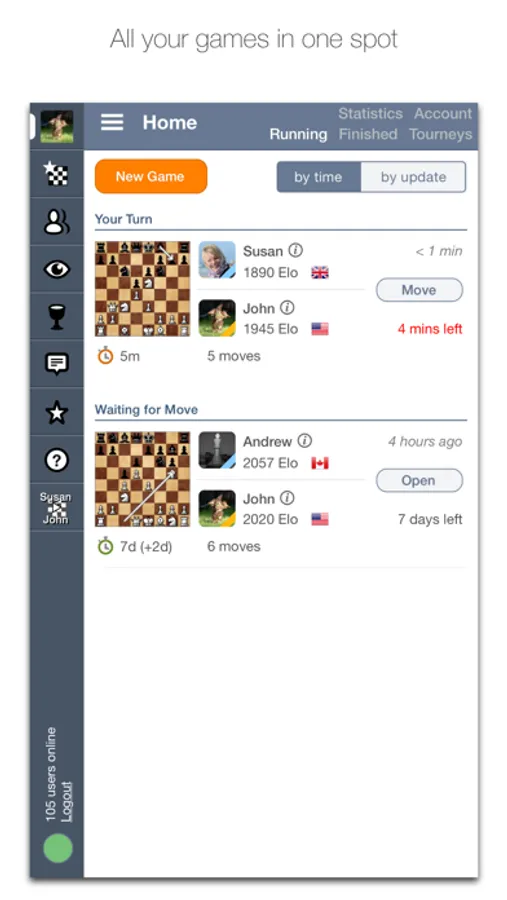Open the chat message icon in sidebar

[x=57, y=364]
